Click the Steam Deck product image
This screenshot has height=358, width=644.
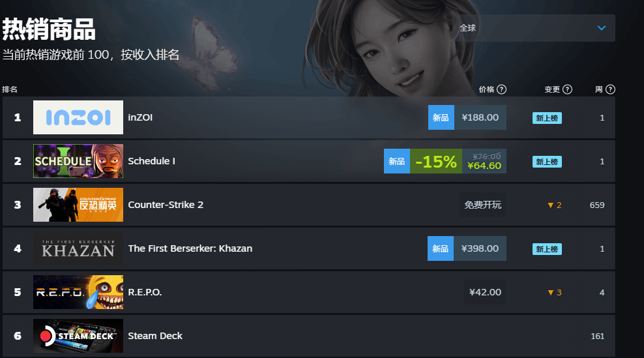78,336
